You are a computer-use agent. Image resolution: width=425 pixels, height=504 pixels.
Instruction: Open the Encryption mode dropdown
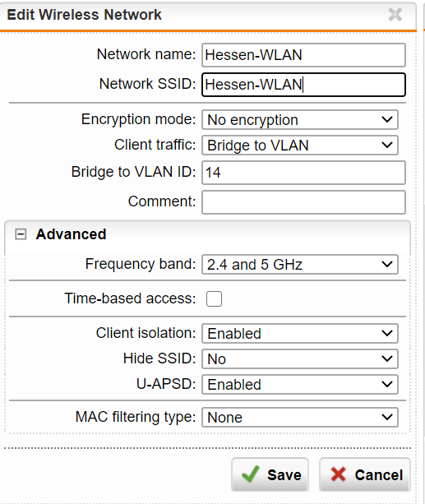300,119
